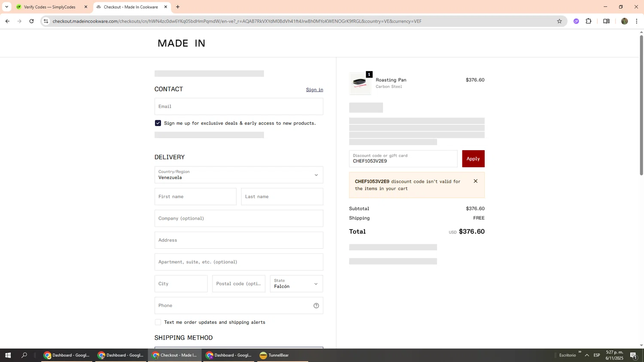Close the Checkout Made In Cookware tab
The image size is (644, 362).
(166, 7)
